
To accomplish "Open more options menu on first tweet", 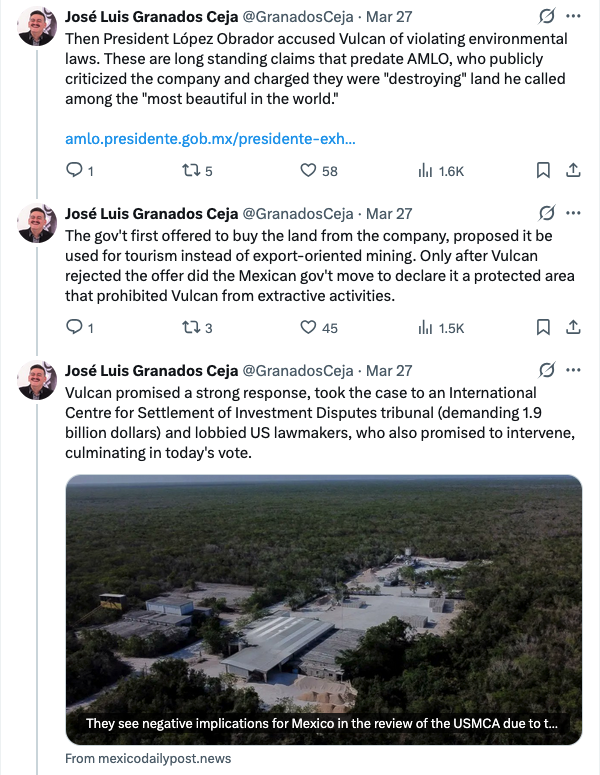I will 573,17.
